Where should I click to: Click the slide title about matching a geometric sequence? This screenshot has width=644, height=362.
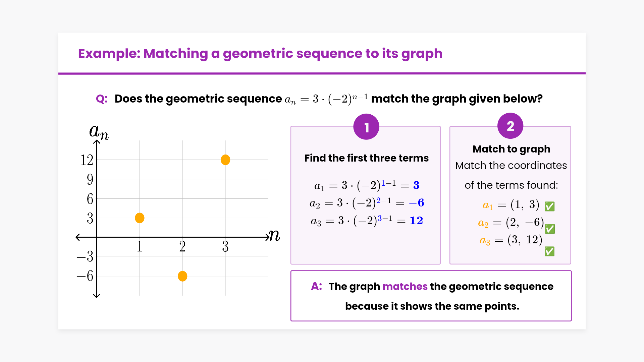tap(260, 54)
